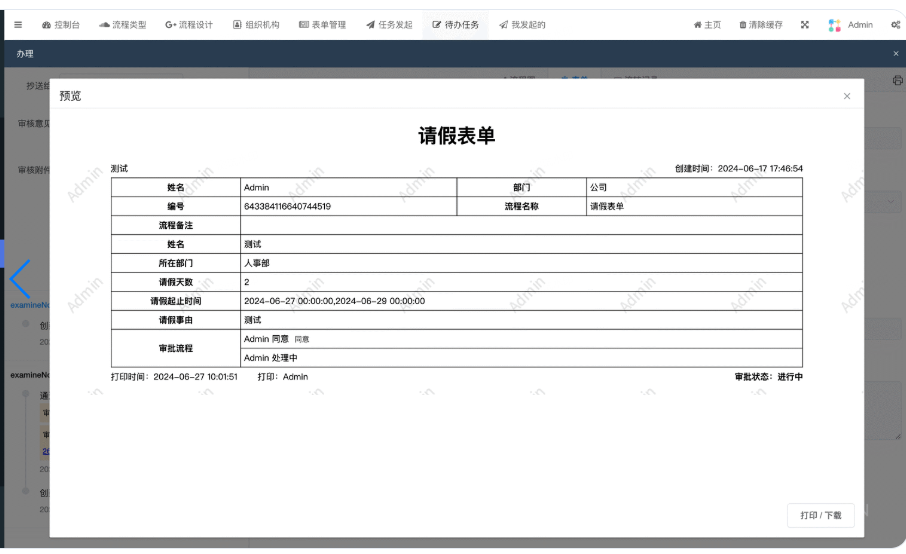Click the blue left arrow chevron
The image size is (906, 554).
(x=20, y=278)
